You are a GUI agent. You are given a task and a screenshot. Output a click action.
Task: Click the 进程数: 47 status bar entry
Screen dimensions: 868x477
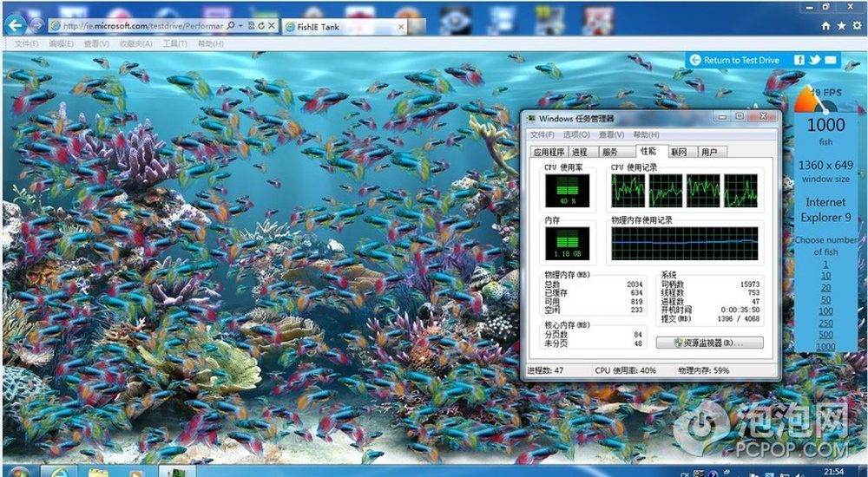[545, 370]
